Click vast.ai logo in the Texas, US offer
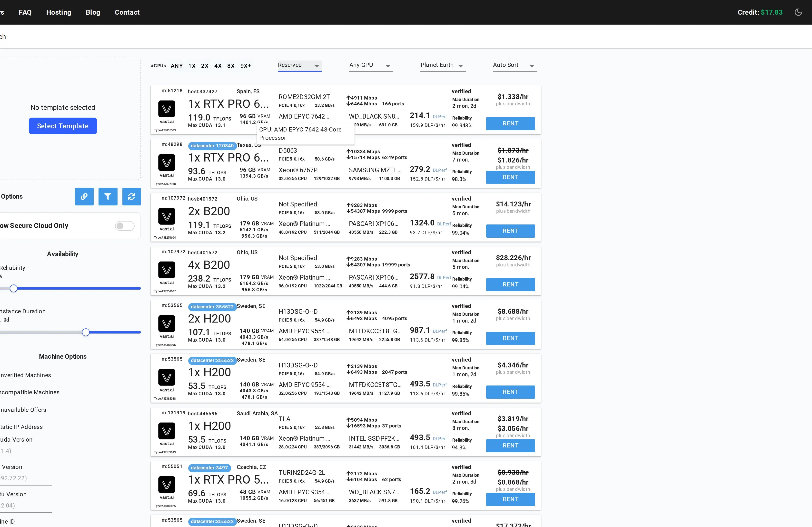The image size is (812, 527). pyautogui.click(x=167, y=162)
